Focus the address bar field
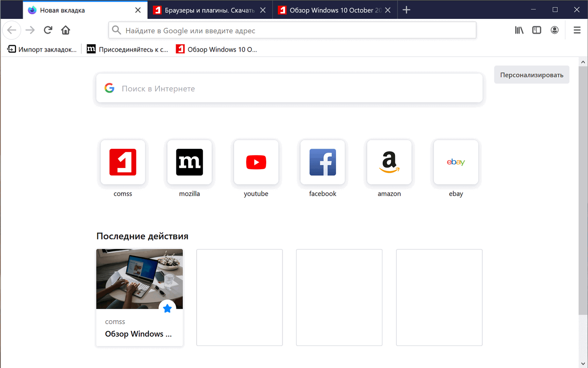This screenshot has height=368, width=588. 292,30
